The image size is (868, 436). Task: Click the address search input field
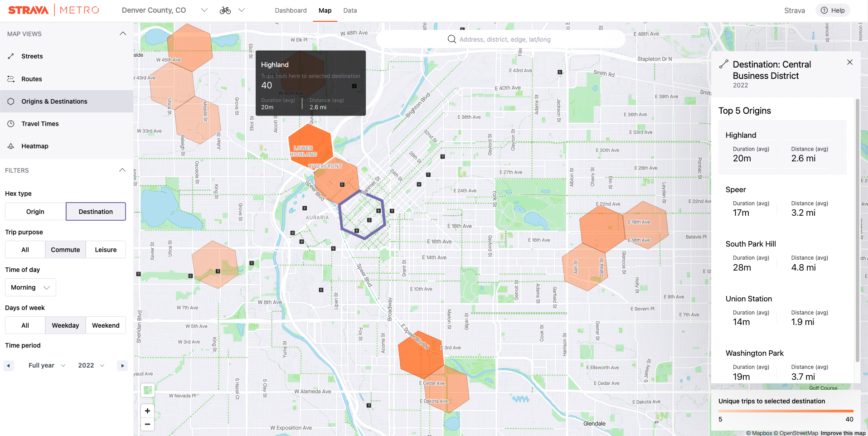[x=501, y=39]
